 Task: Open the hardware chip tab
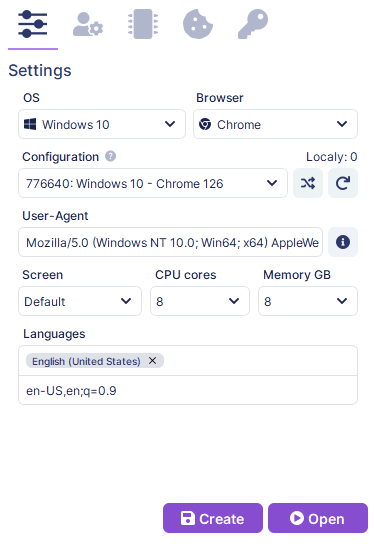143,24
